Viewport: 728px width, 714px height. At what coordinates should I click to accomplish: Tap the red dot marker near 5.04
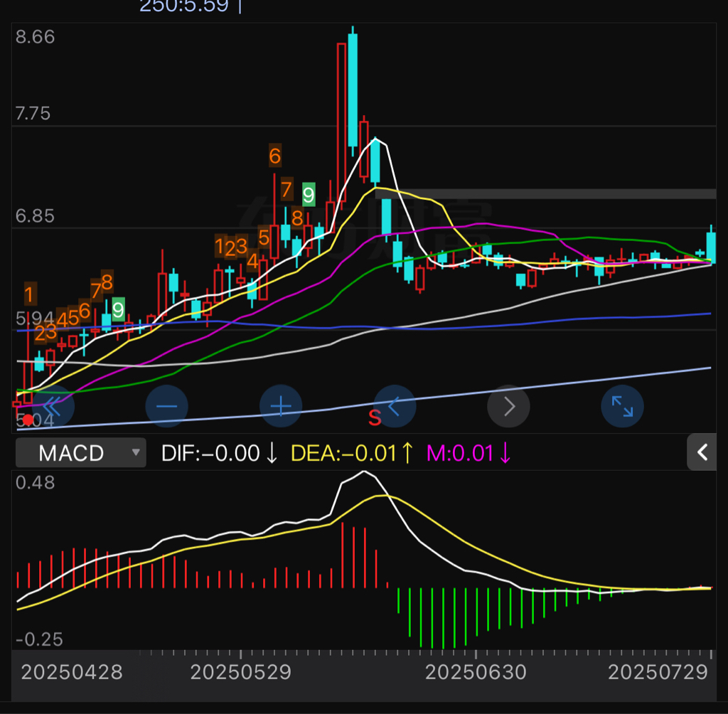point(28,420)
